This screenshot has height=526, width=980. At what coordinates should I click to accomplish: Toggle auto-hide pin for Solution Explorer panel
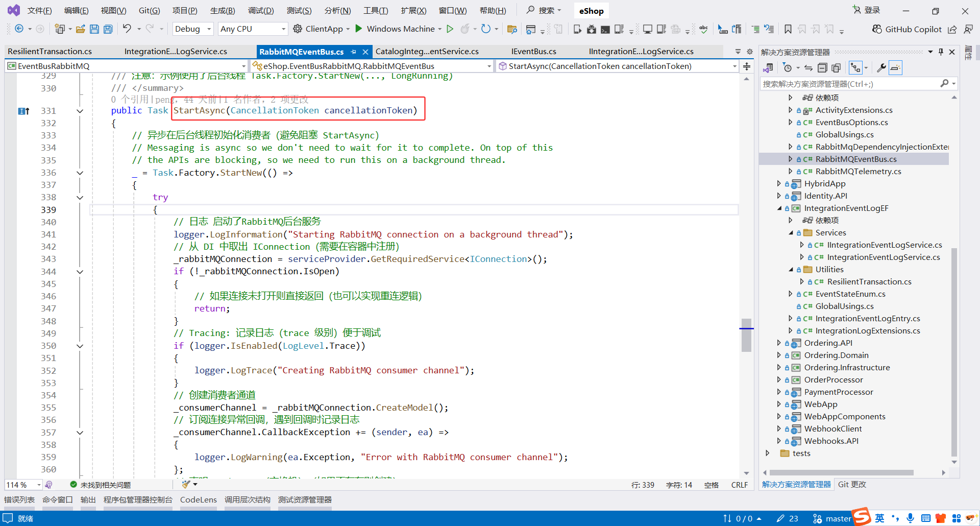point(941,52)
